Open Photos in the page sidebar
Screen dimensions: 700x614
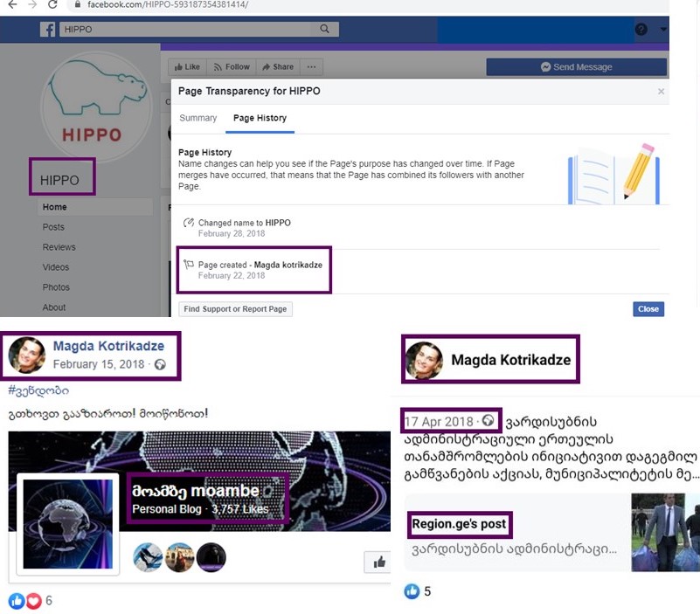tap(56, 287)
